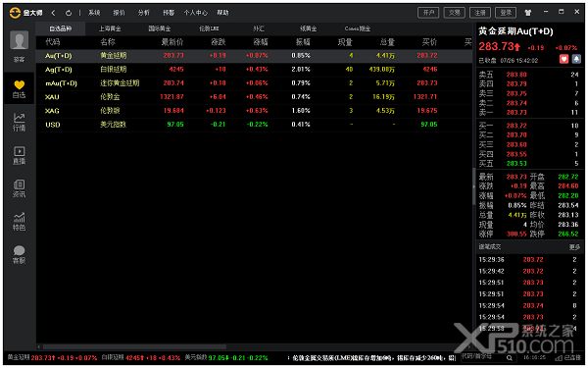Open the 直播 live broadcast sidebar icon
588x368 pixels.
pyautogui.click(x=20, y=155)
